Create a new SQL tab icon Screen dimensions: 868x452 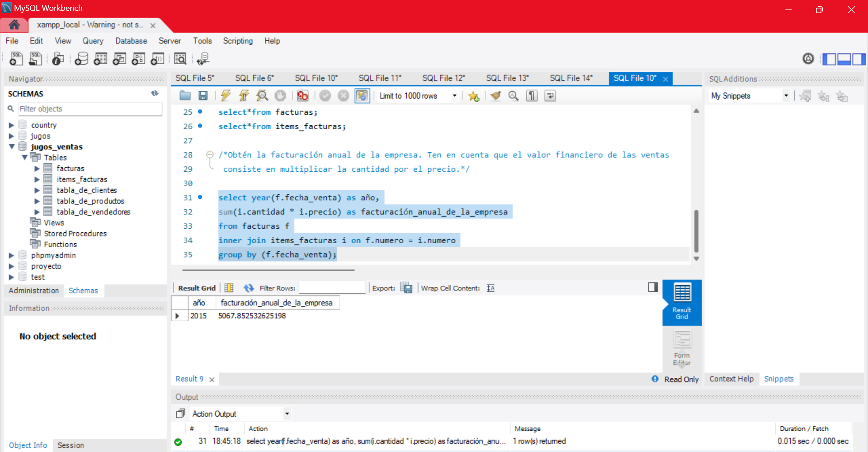(16, 59)
